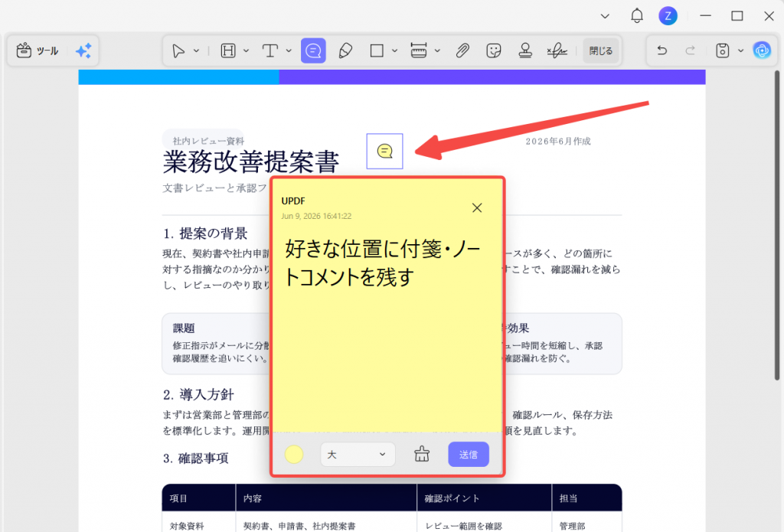Click the save document icon
The image size is (784, 532).
coord(723,51)
